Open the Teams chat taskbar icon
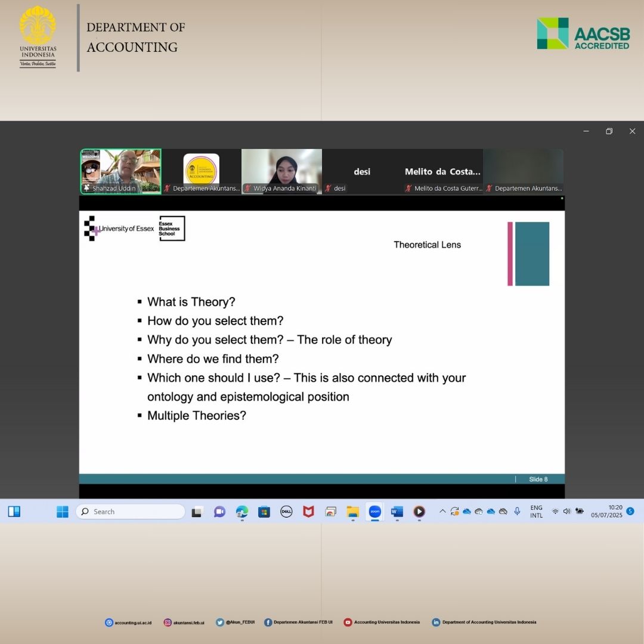 pyautogui.click(x=219, y=512)
